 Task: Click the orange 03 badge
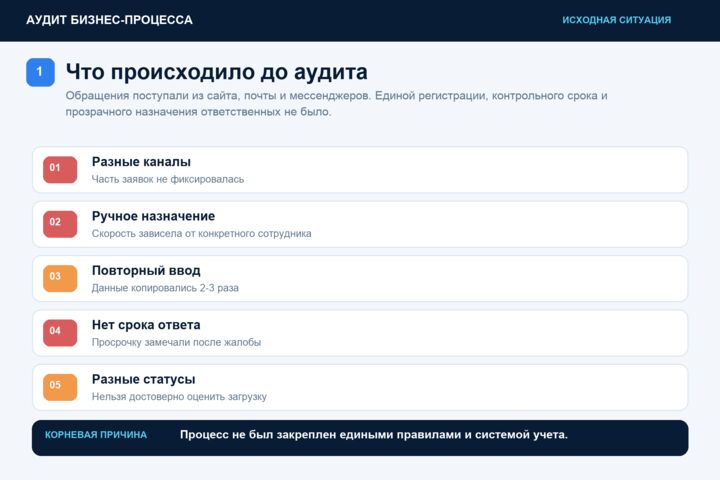(x=60, y=278)
